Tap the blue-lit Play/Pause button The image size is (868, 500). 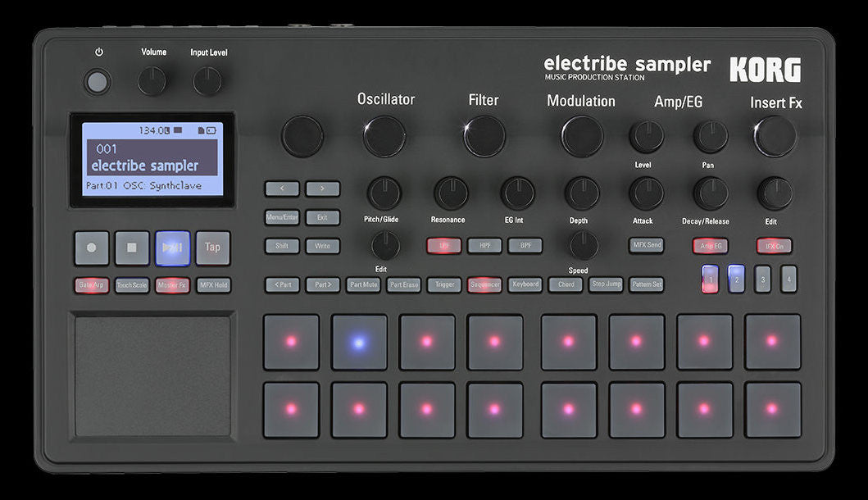(x=173, y=248)
